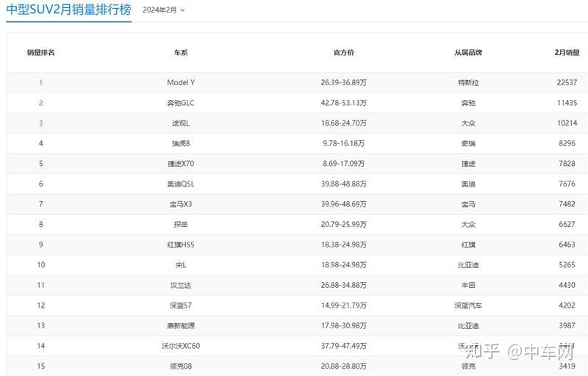
Task: Click the 特斯拉 brand link
Action: [468, 82]
